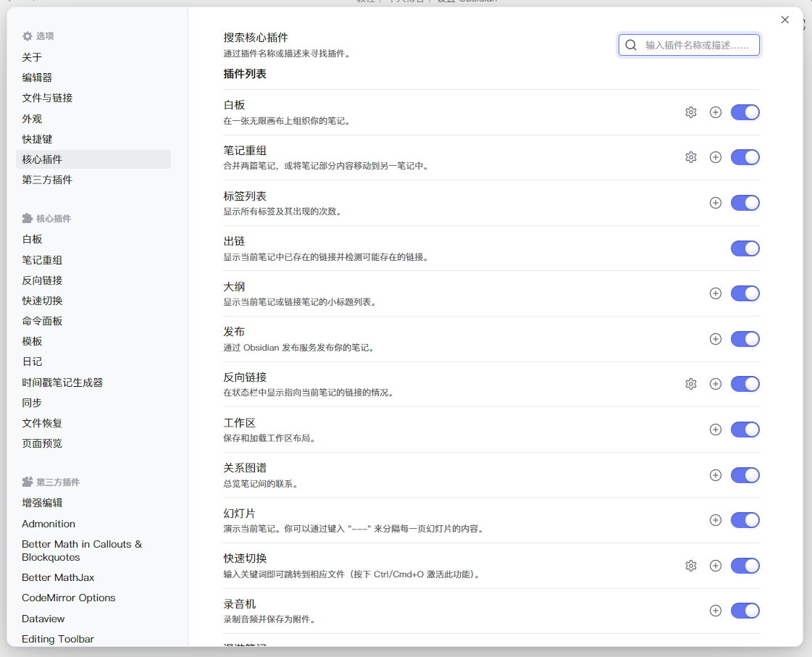Screen dimensions: 812x657
Task: Open settings gear for 快速切换 plugin
Action: (x=690, y=566)
